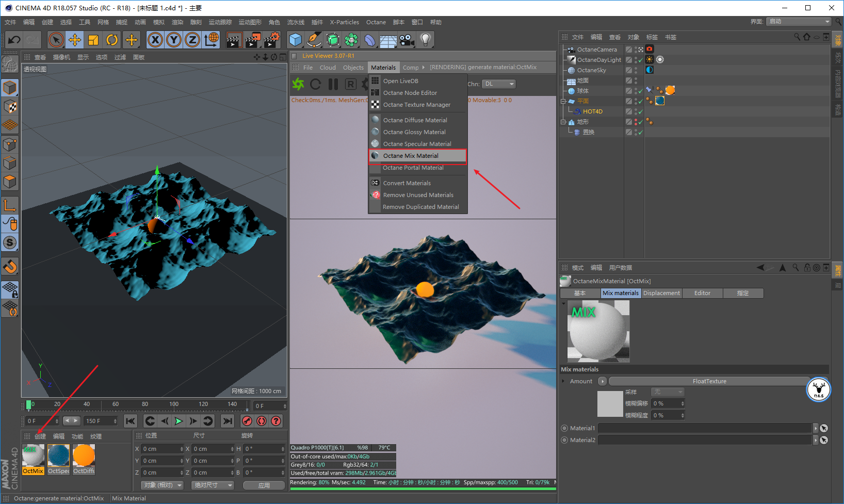This screenshot has height=504, width=844.
Task: Click the coordinate system icon
Action: pyautogui.click(x=211, y=40)
